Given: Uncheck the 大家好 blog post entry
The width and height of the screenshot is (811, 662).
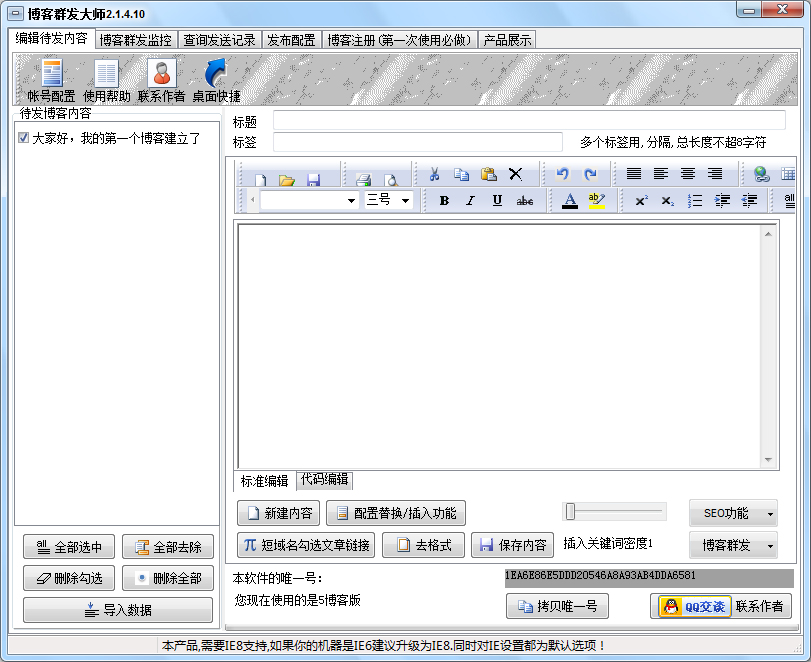Looking at the screenshot, I should tap(22, 138).
